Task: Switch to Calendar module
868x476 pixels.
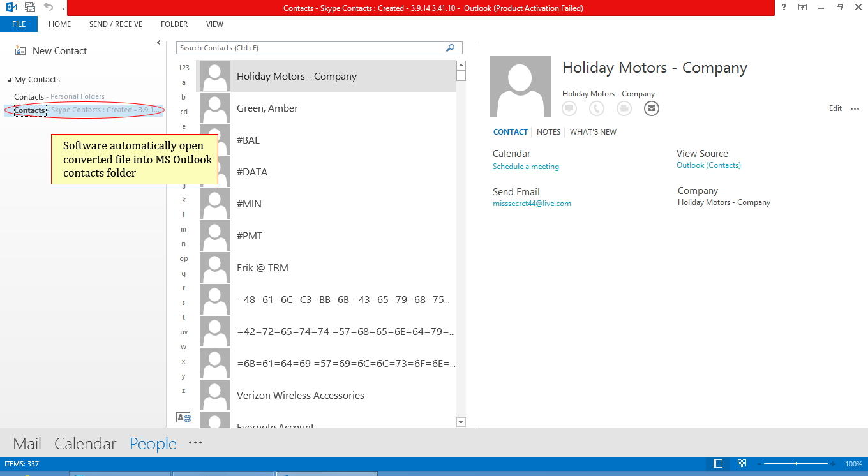Action: (x=86, y=443)
